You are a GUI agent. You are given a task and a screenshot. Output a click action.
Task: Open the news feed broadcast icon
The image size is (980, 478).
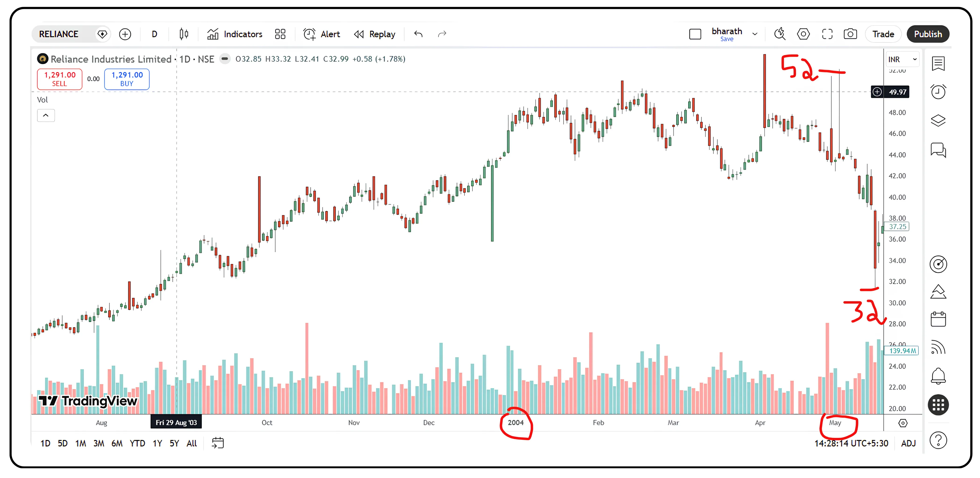938,347
